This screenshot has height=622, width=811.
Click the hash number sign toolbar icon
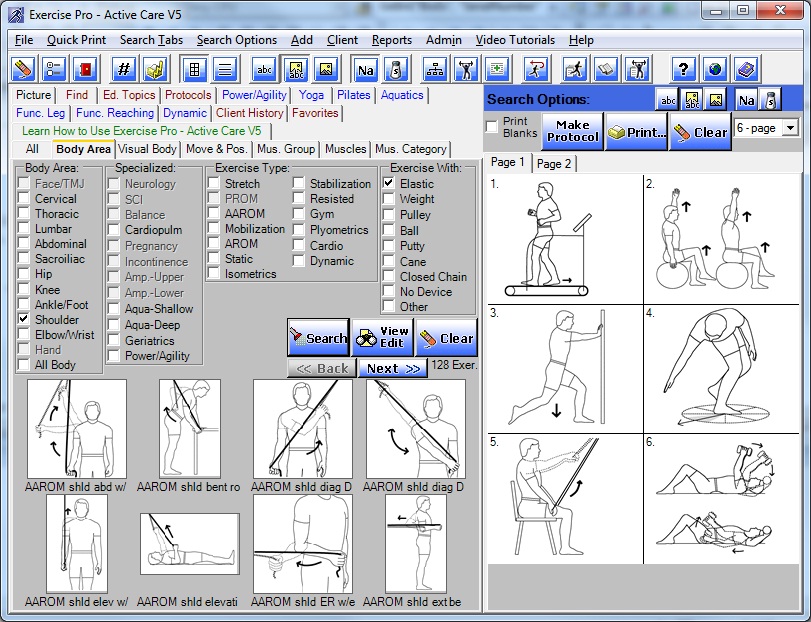[x=124, y=69]
